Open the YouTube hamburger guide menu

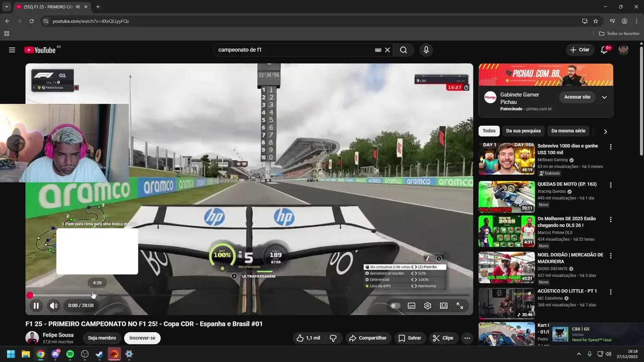pos(12,50)
